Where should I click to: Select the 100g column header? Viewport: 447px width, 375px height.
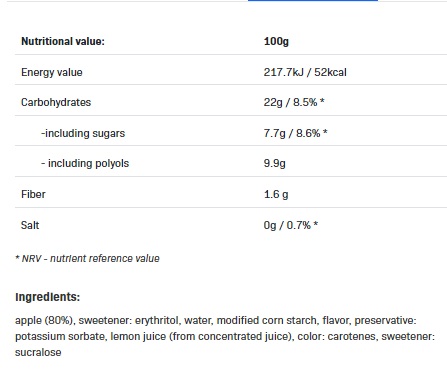click(276, 41)
